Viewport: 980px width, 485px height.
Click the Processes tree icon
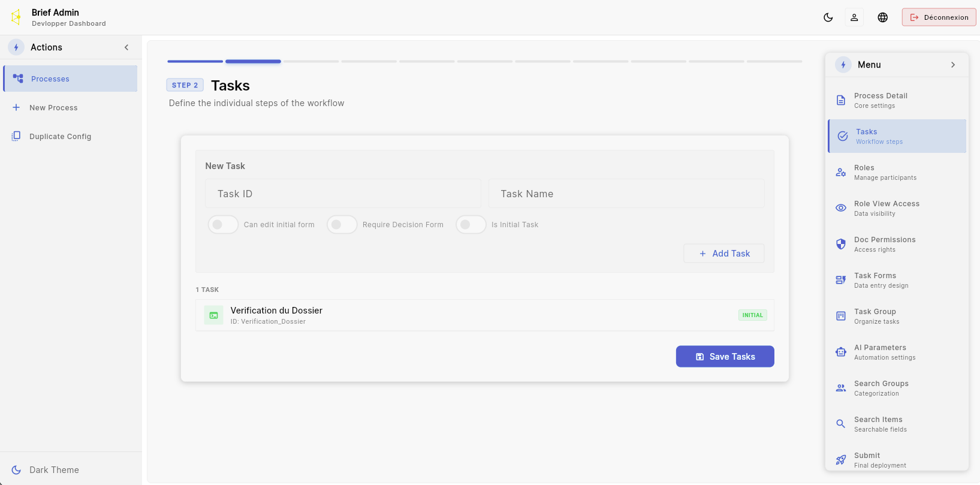pos(18,79)
